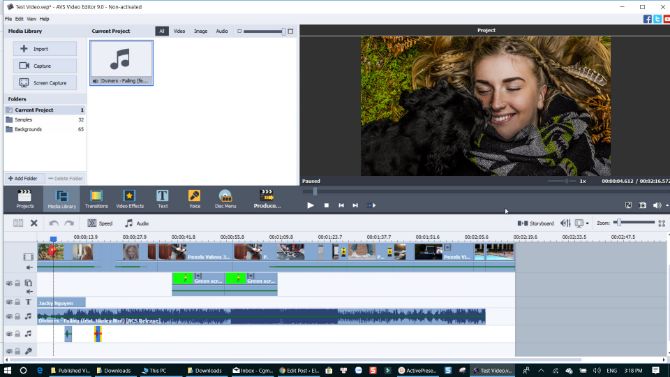Open the Text tool panel
The width and height of the screenshot is (670, 377).
[162, 199]
